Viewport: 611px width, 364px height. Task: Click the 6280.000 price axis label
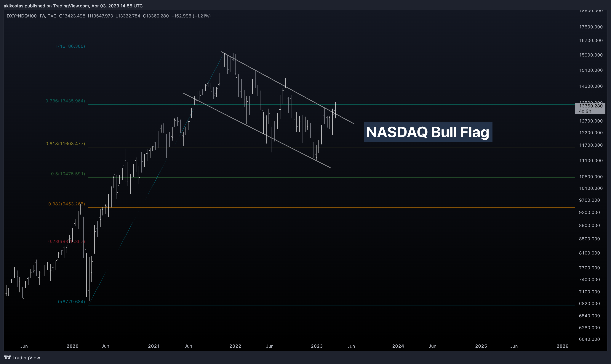coord(589,328)
